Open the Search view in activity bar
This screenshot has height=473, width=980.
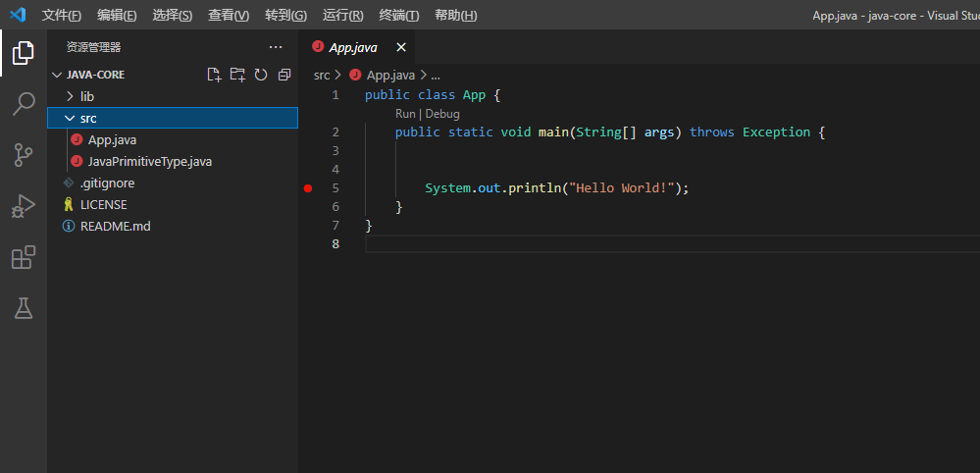tap(24, 104)
